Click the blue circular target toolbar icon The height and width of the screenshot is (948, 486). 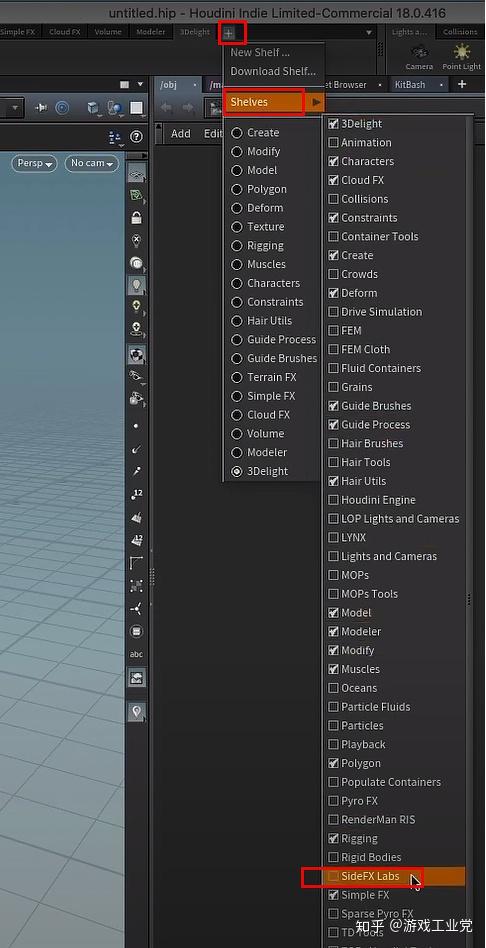click(x=62, y=108)
